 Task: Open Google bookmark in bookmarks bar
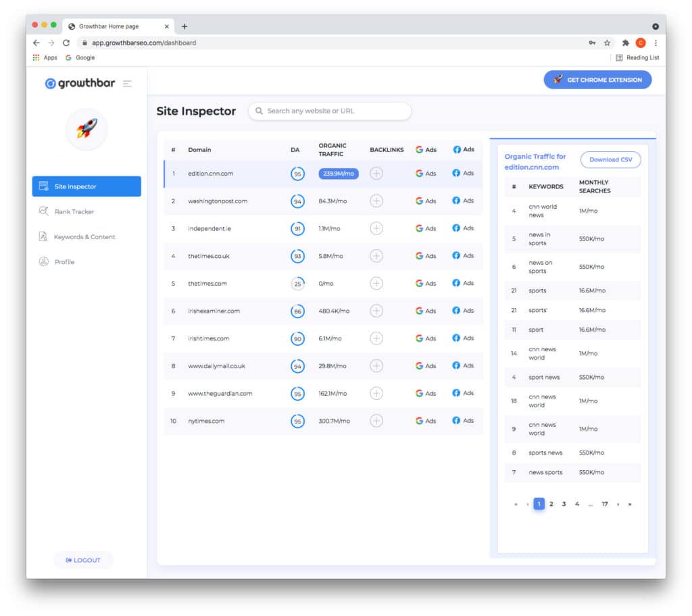point(80,57)
